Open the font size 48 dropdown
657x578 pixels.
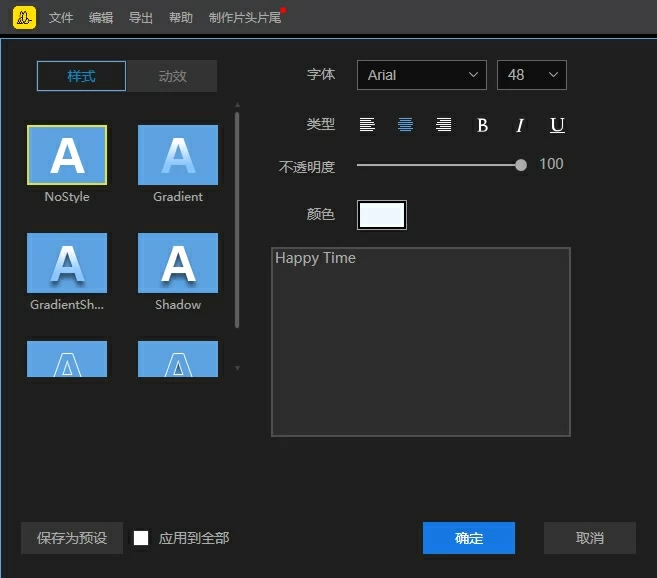pos(532,75)
